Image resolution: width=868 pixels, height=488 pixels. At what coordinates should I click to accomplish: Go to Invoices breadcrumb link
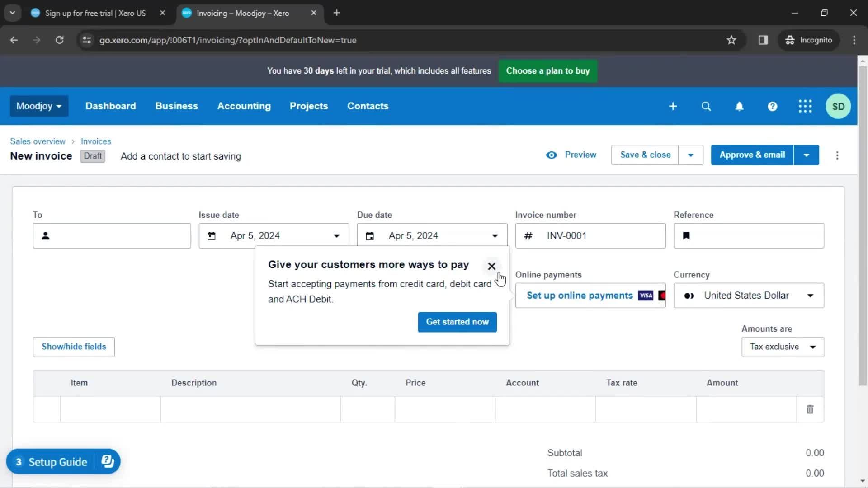(x=96, y=141)
